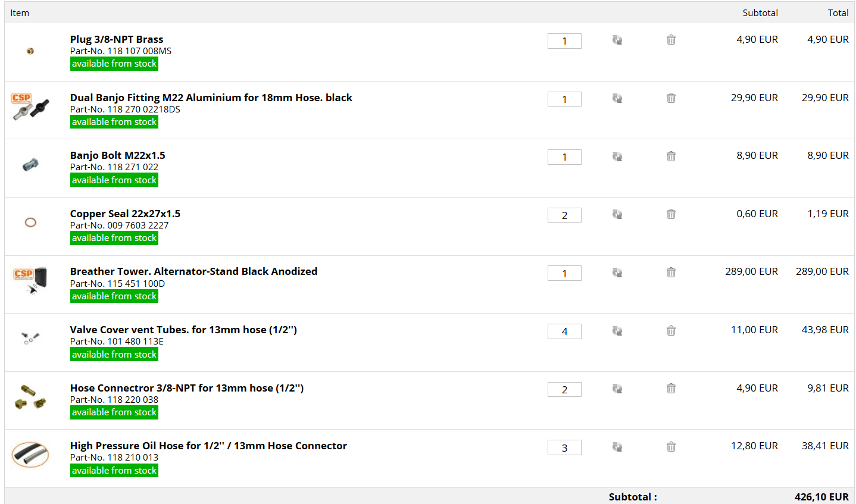Viewport: 856px width, 504px height.
Task: Refresh the Valve Cover vent Tubes row
Action: click(x=617, y=331)
